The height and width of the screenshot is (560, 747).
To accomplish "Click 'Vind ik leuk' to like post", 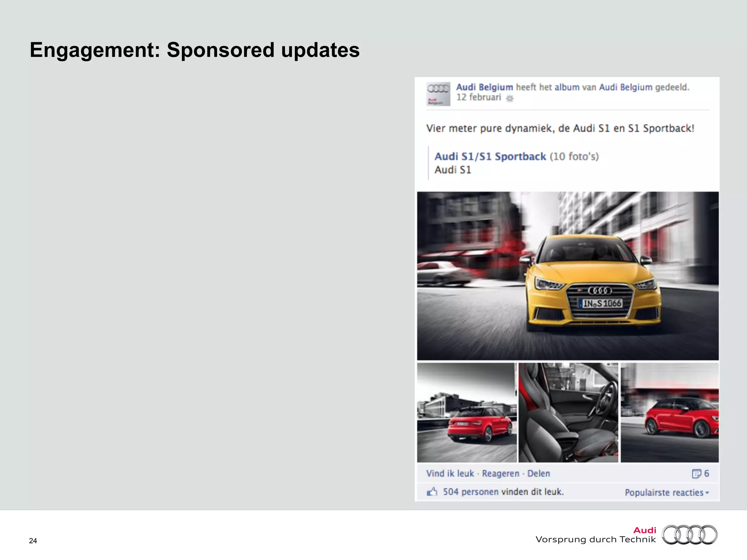I will [450, 474].
